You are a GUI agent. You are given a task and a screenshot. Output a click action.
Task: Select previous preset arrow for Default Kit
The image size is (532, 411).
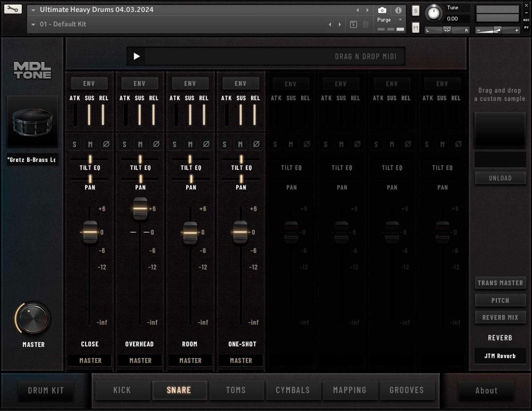[x=330, y=24]
